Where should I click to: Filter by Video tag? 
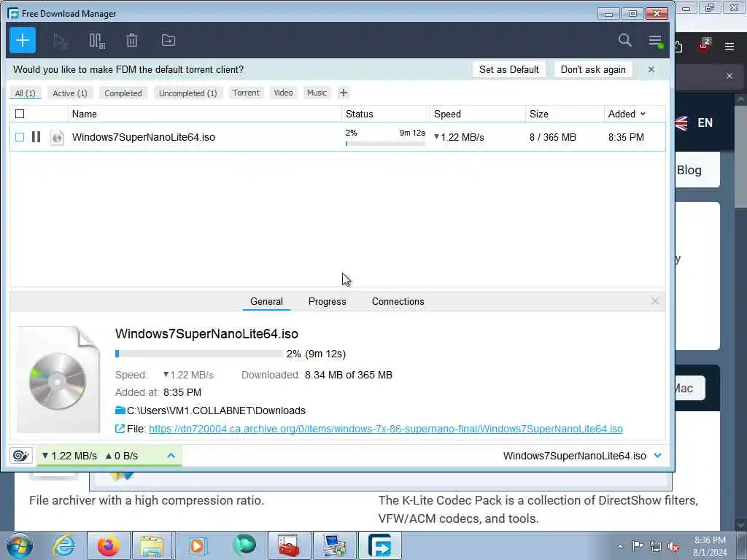click(x=284, y=93)
